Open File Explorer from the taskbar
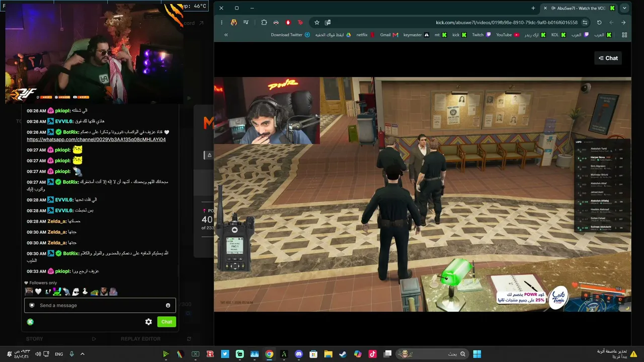 328,354
